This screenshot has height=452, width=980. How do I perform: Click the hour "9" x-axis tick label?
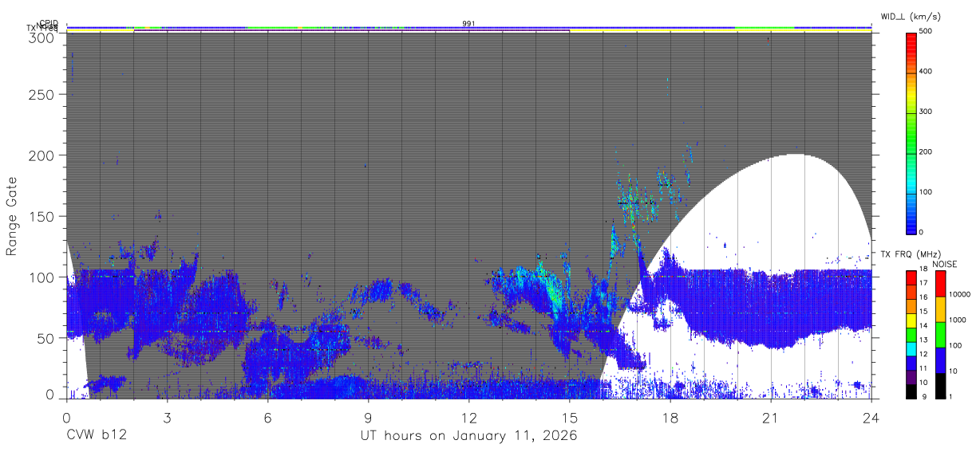(368, 417)
